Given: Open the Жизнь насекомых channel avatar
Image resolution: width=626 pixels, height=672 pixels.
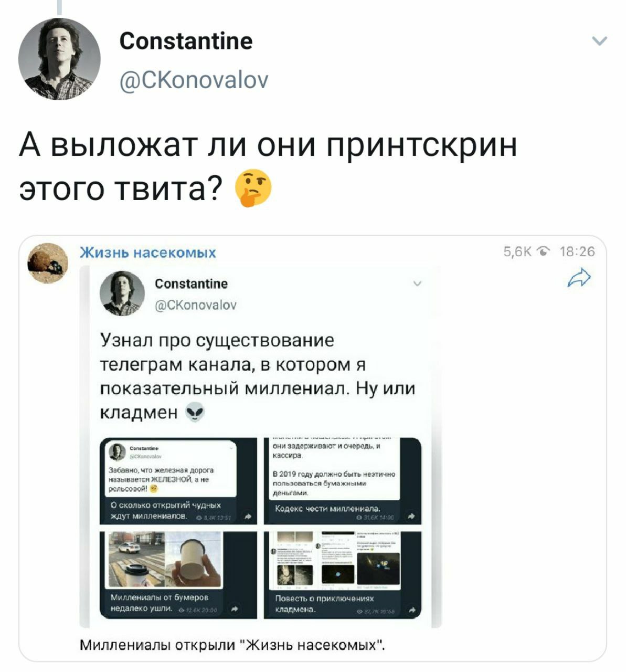Looking at the screenshot, I should 48,262.
